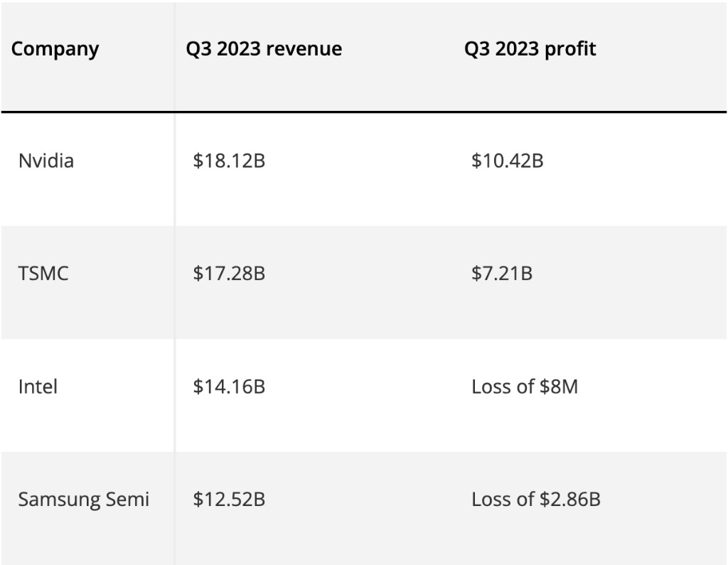The width and height of the screenshot is (728, 565).
Task: Click the thick black line under the header row
Action: tap(364, 112)
